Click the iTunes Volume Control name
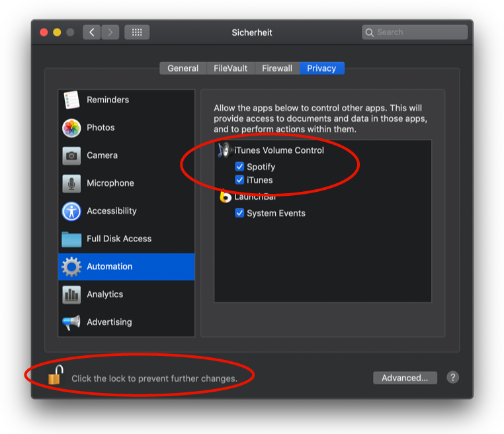The image size is (504, 434). (279, 150)
